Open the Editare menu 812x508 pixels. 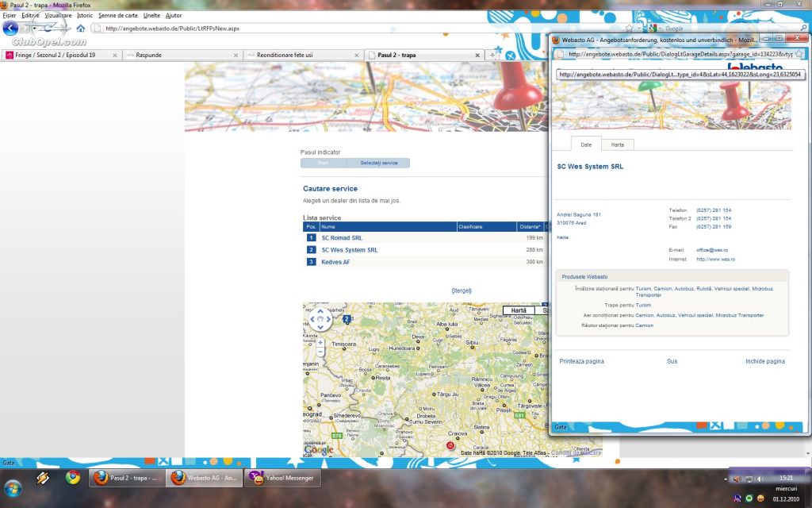pos(31,16)
